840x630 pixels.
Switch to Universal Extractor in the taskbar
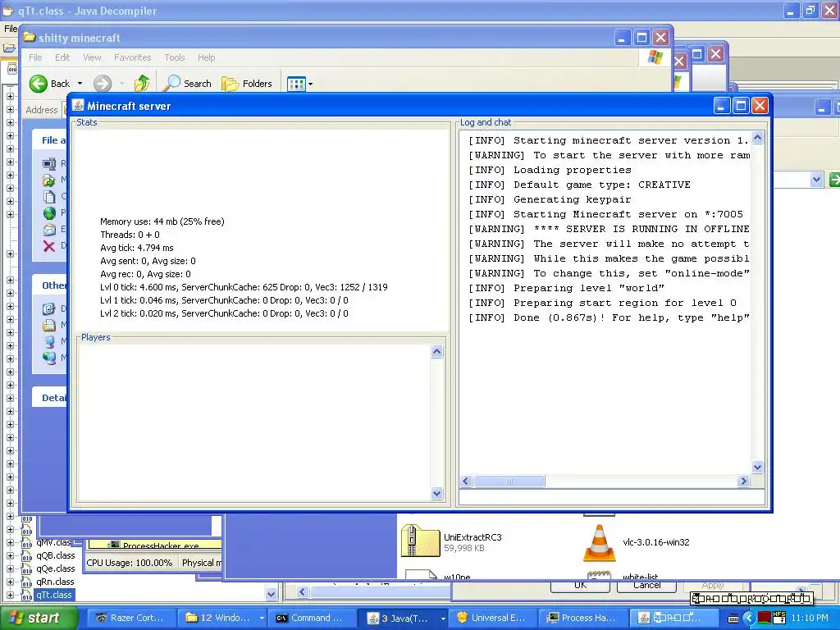(493, 618)
